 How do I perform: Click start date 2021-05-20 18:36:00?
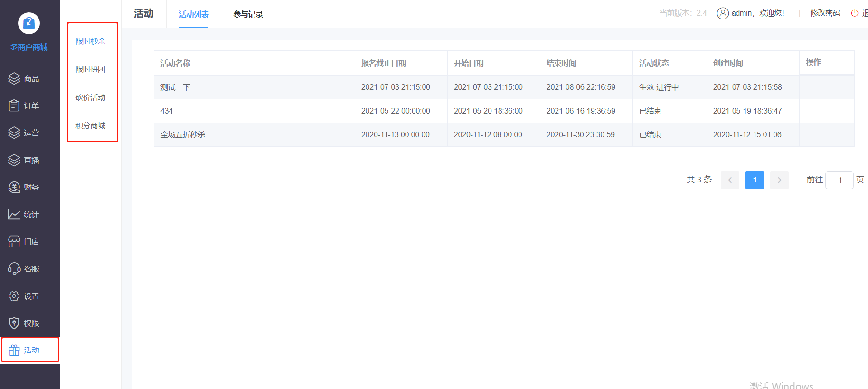488,111
